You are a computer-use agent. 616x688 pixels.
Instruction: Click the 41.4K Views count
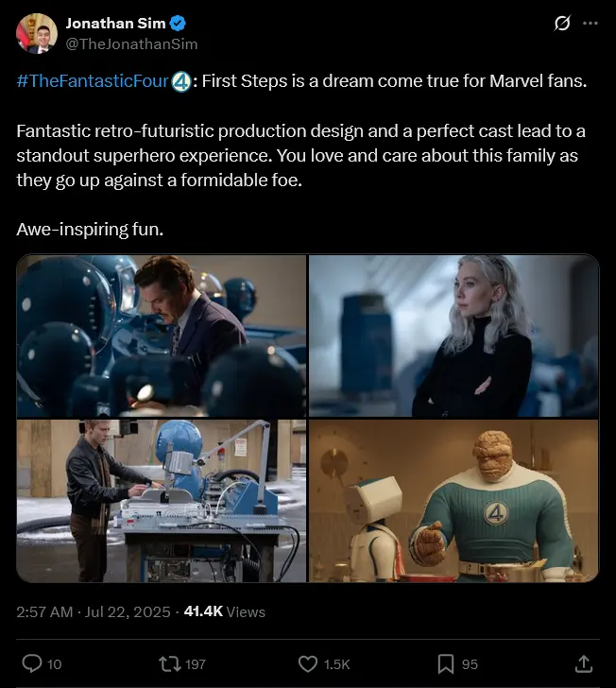coord(225,611)
